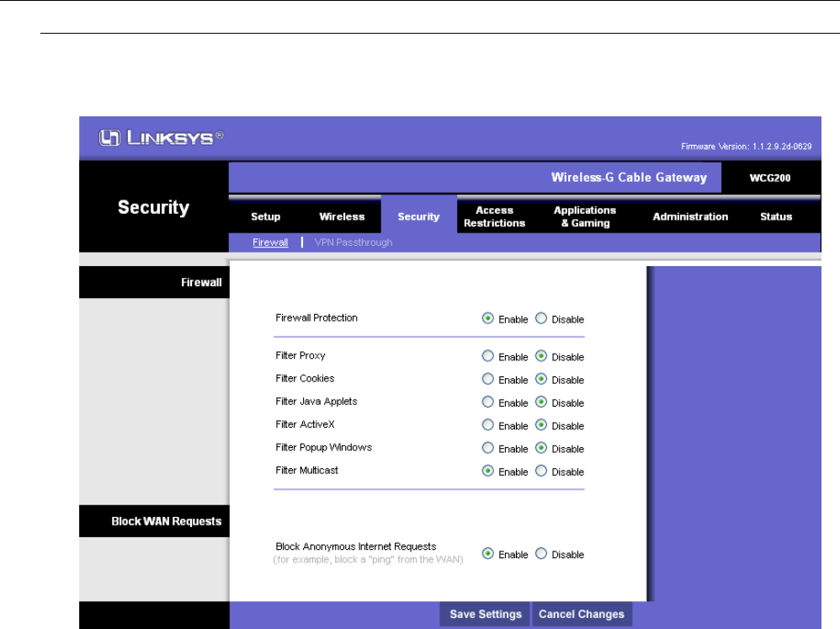Screen dimensions: 840x629
Task: Click the WCG200 model label
Action: click(x=770, y=178)
